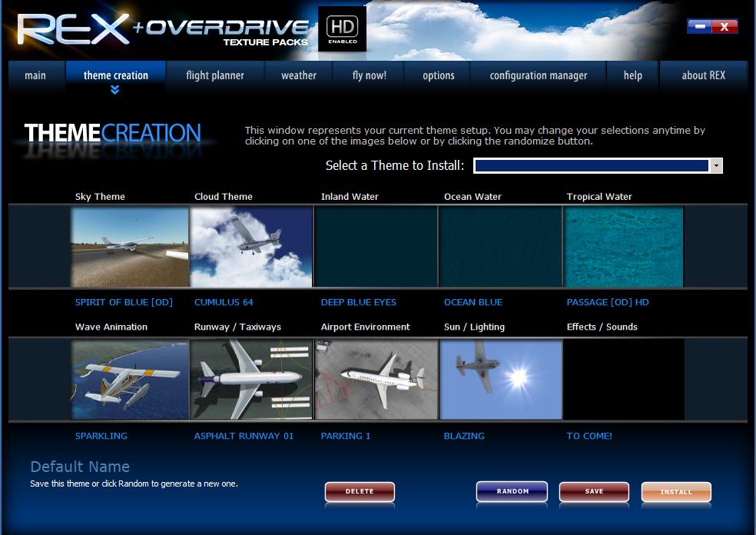Screen dimensions: 756x535
Task: Click the DEEP BLUE EYES label
Action: click(x=359, y=303)
